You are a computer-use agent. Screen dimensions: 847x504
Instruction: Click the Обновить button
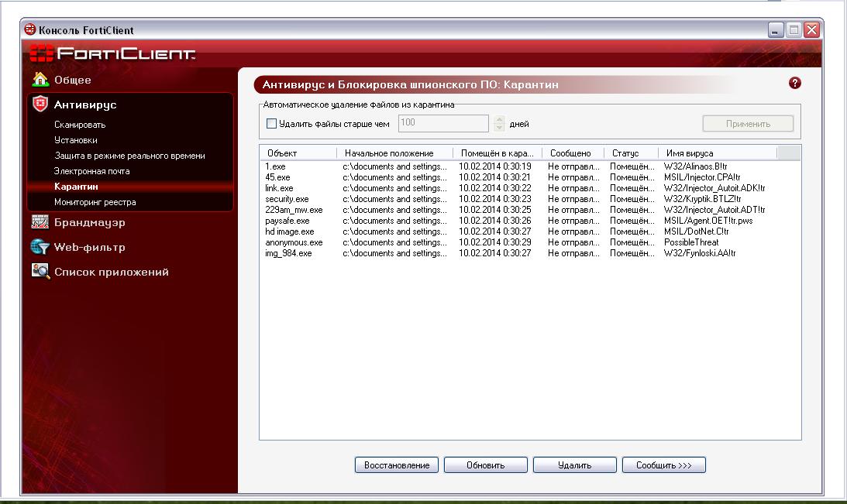click(x=486, y=465)
